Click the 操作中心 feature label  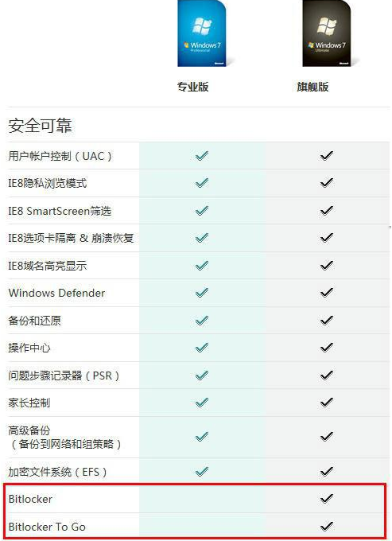click(29, 348)
